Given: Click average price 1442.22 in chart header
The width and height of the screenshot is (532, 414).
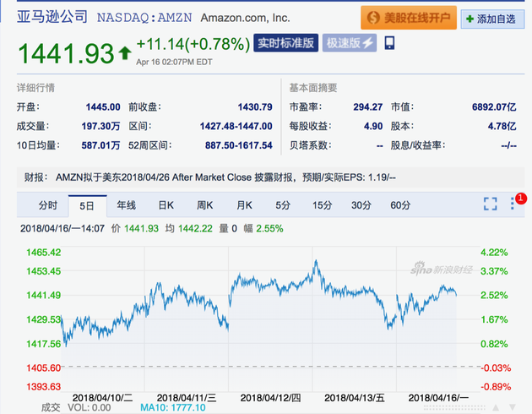Looking at the screenshot, I should 195,229.
